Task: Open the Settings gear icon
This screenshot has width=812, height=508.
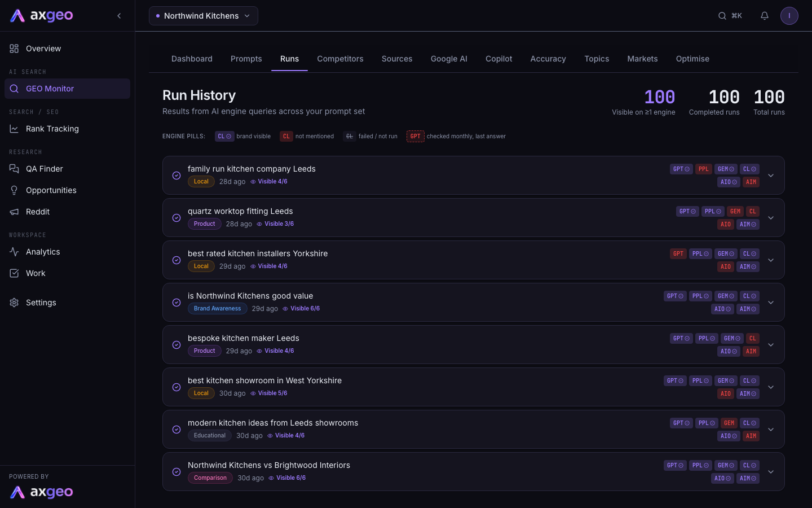Action: [14, 303]
